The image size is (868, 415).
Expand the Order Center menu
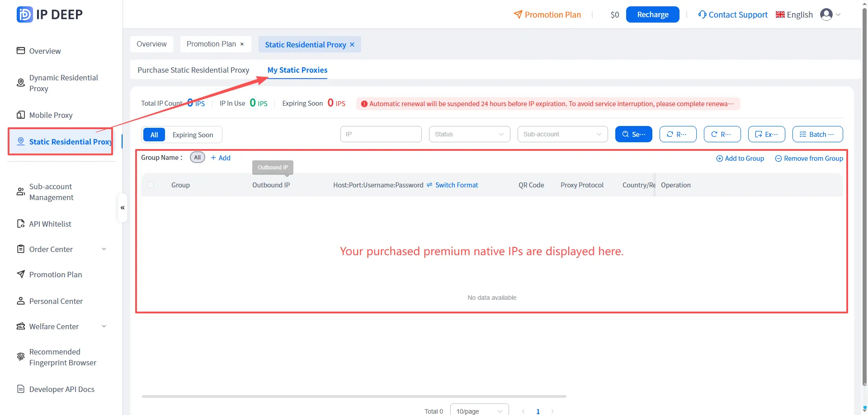point(61,249)
